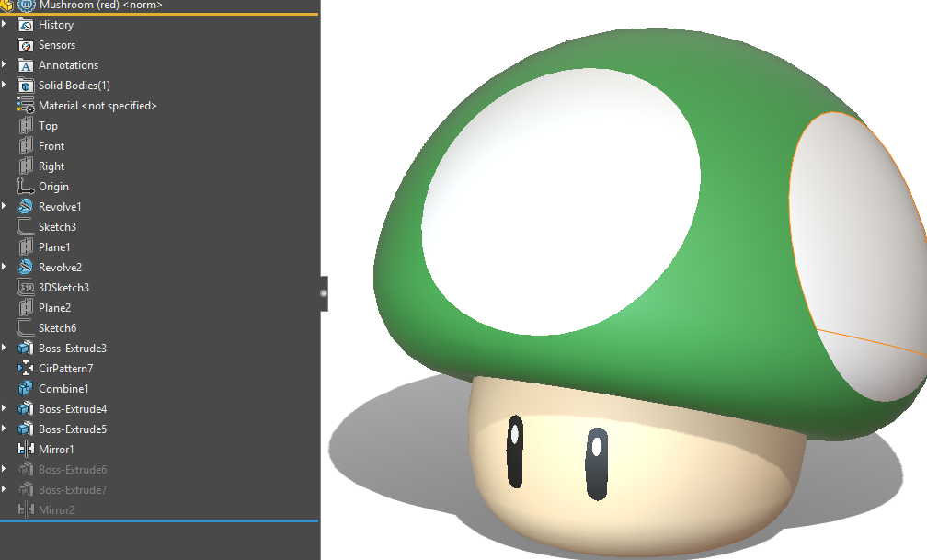Viewport: 927px width, 560px height.
Task: Select the 'Origin' tree label
Action: (53, 187)
